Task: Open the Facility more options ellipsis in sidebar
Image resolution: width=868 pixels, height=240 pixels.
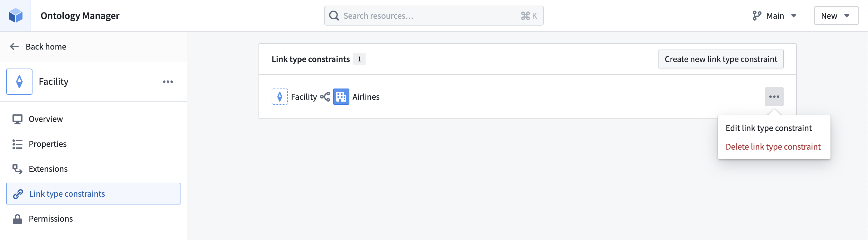Action: coord(168,81)
